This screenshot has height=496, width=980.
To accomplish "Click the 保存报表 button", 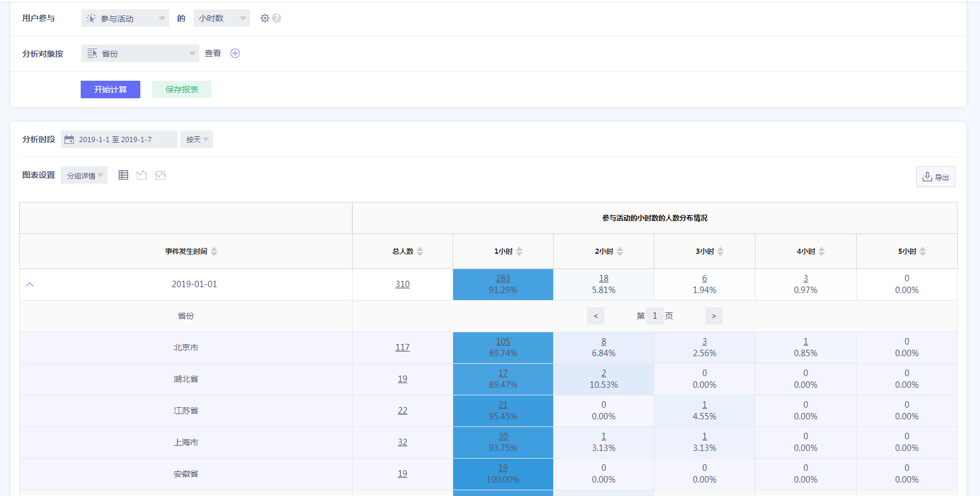I will point(181,89).
